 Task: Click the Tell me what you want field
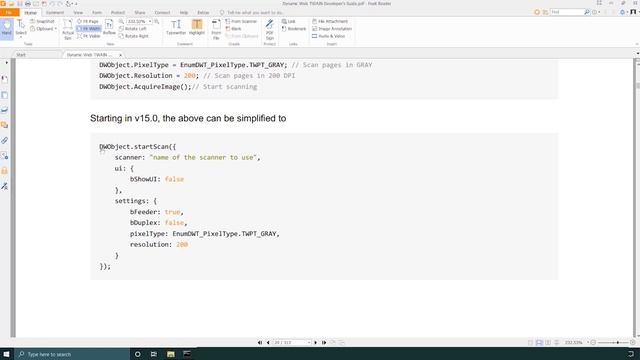[x=251, y=13]
